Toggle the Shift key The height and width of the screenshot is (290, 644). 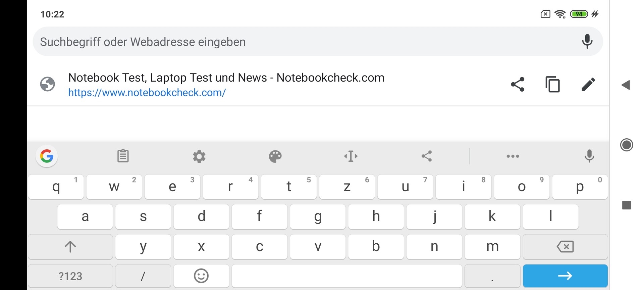(70, 247)
